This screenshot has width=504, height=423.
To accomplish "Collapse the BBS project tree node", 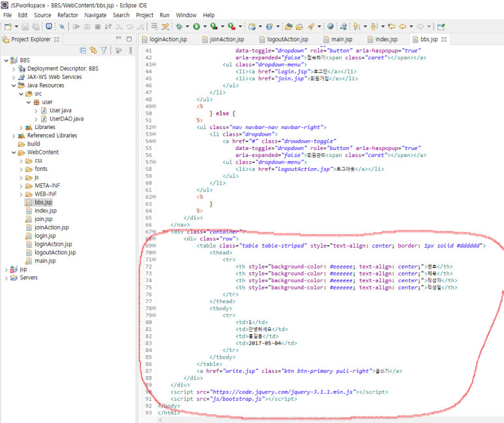I will coord(6,61).
